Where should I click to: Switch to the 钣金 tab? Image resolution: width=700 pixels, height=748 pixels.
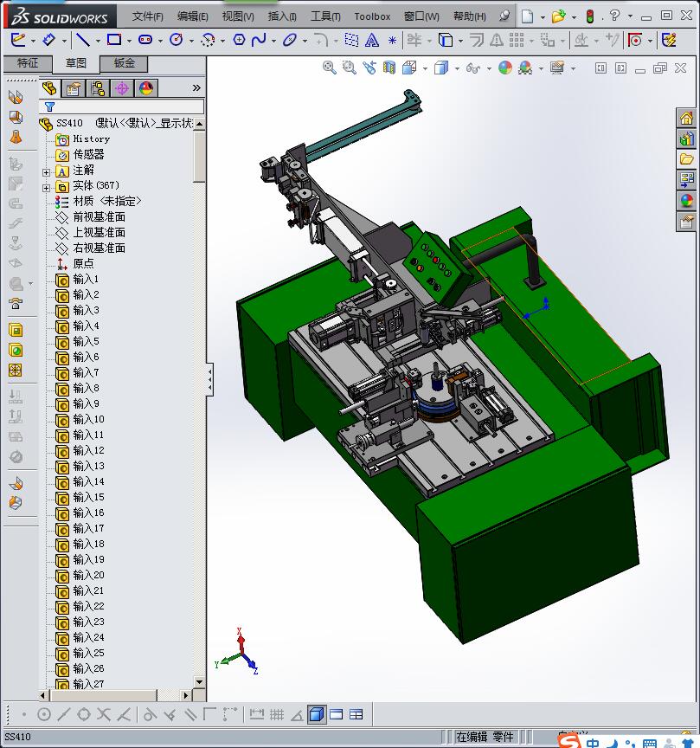coord(124,63)
